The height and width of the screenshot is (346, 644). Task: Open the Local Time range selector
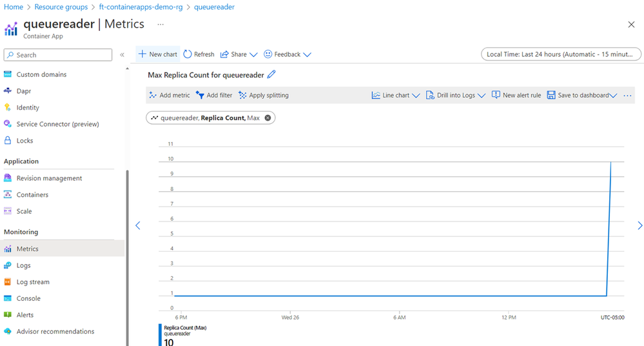coord(561,54)
